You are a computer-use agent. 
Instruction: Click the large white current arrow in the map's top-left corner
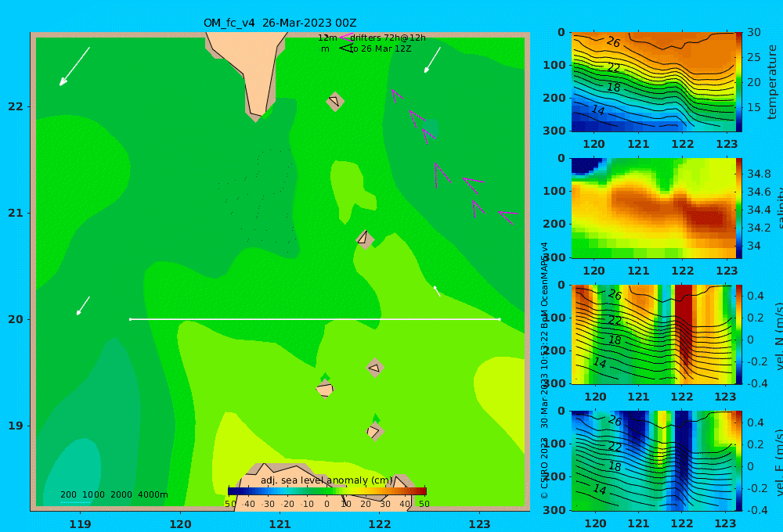(x=74, y=66)
